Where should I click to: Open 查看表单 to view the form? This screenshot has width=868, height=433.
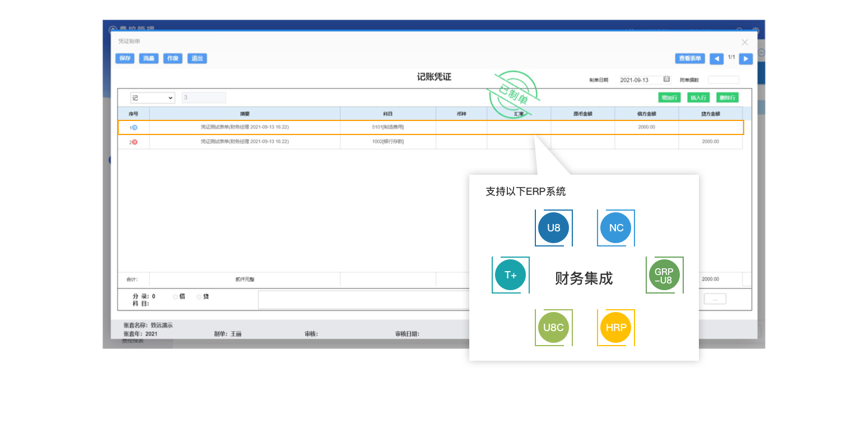[690, 58]
